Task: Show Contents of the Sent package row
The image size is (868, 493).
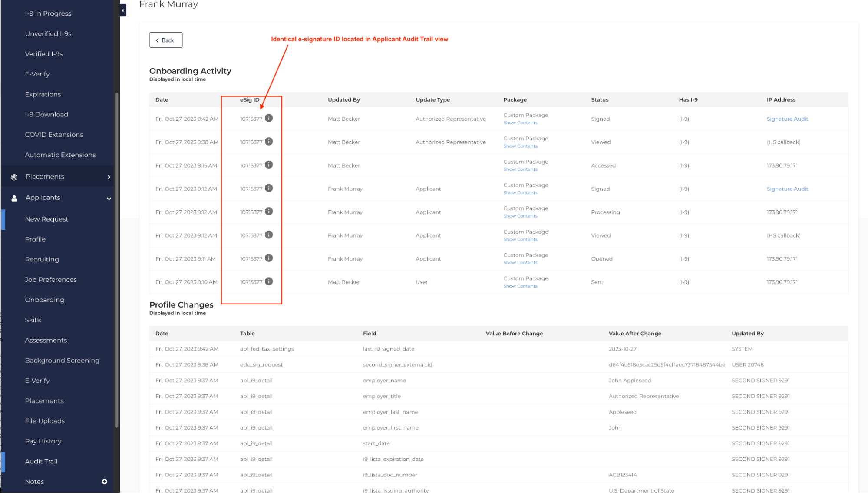Action: pos(520,286)
